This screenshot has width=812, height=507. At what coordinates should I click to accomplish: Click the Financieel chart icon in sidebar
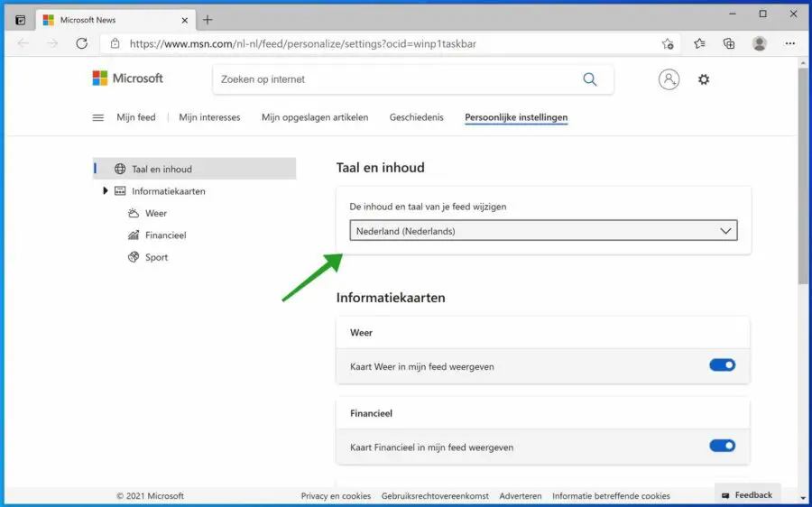[x=134, y=235]
